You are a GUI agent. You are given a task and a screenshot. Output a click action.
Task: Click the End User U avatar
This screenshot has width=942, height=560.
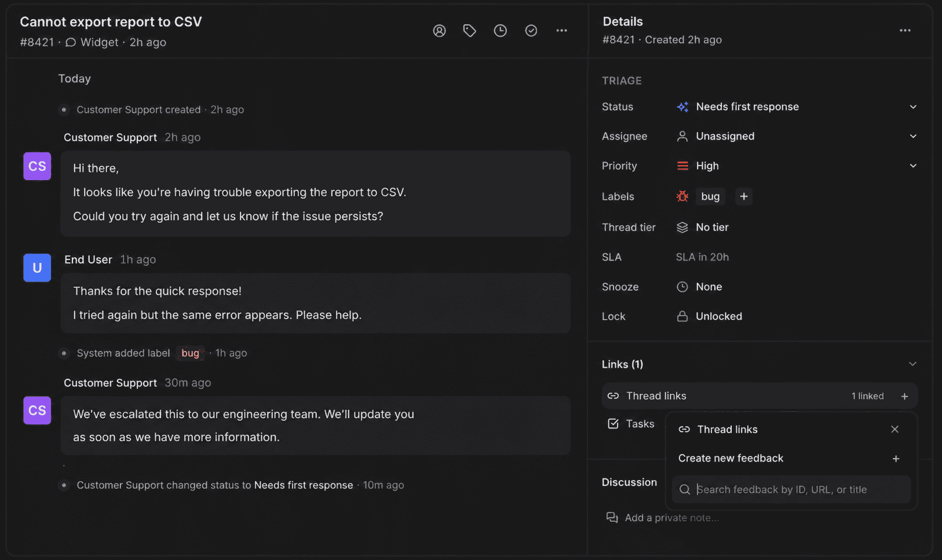[37, 268]
